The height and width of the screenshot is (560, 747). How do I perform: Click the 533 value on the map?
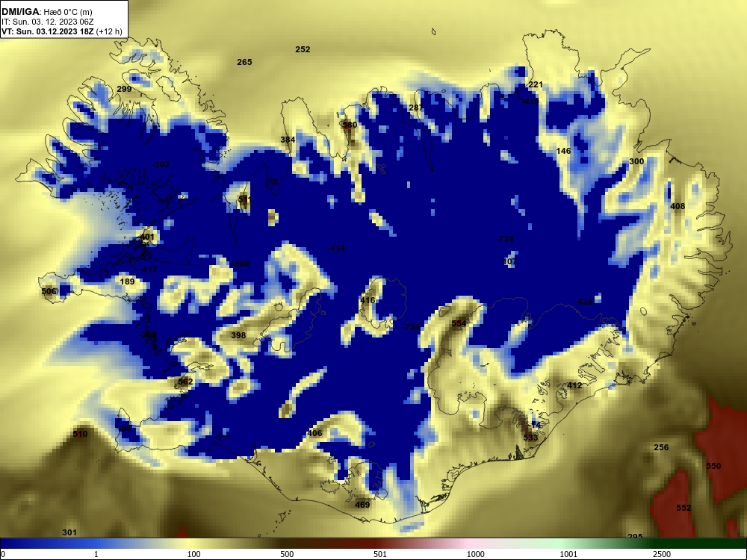click(x=530, y=438)
